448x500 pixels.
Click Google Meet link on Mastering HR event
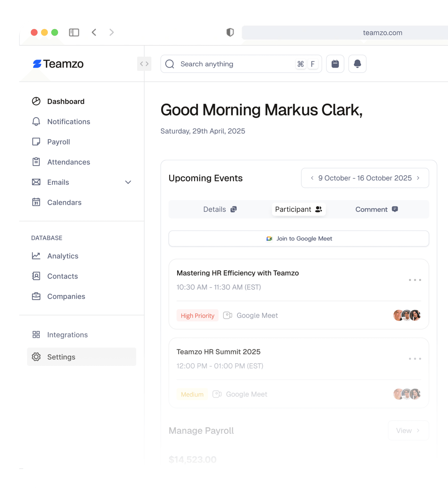coord(250,316)
